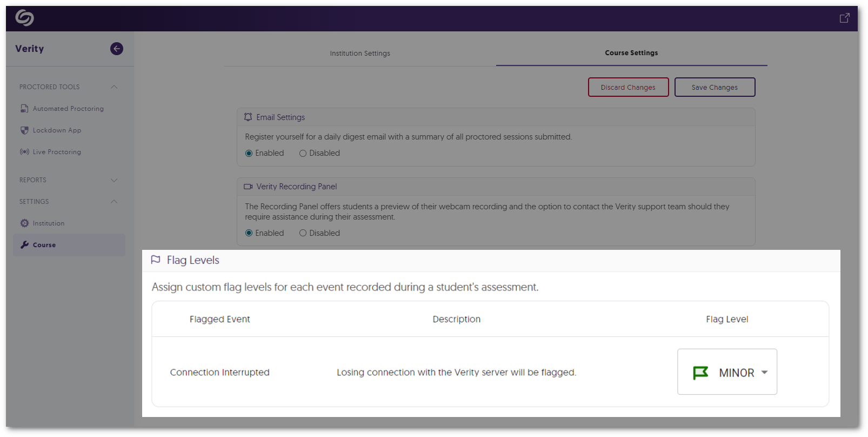Viewport: 868px width, 437px height.
Task: Open Automated Proctoring in sidebar
Action: click(68, 109)
